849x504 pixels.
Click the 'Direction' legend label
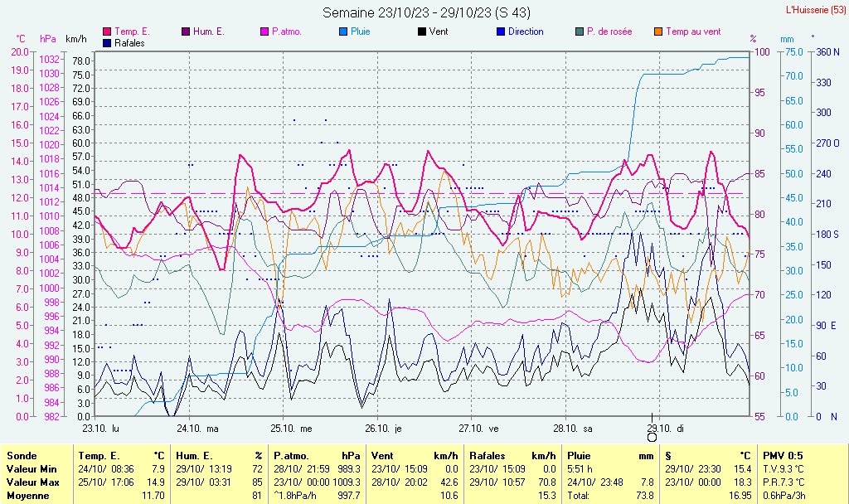[x=526, y=32]
